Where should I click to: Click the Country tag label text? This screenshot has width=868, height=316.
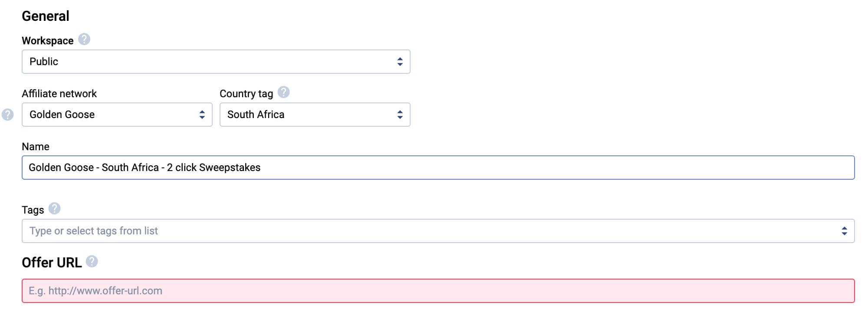point(246,94)
